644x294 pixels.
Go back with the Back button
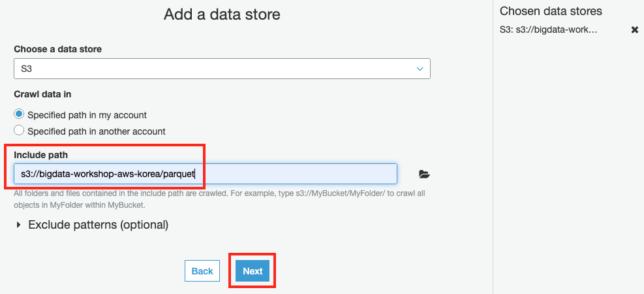pyautogui.click(x=202, y=271)
